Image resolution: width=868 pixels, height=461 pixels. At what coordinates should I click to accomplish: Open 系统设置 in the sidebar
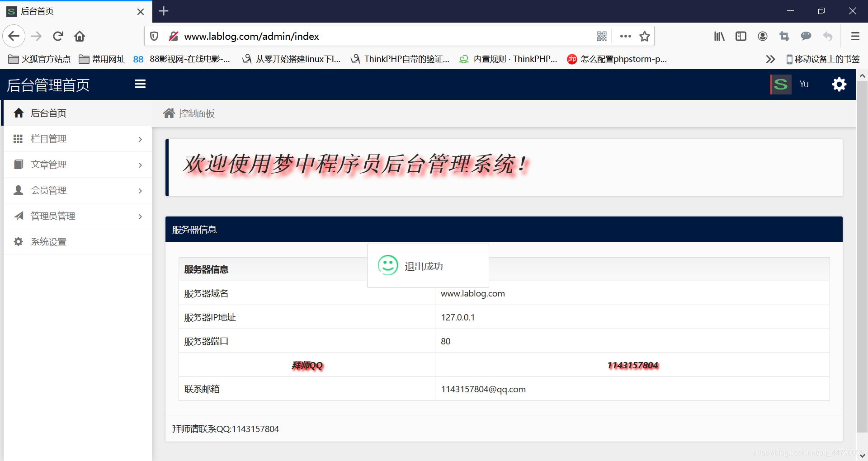click(x=78, y=242)
